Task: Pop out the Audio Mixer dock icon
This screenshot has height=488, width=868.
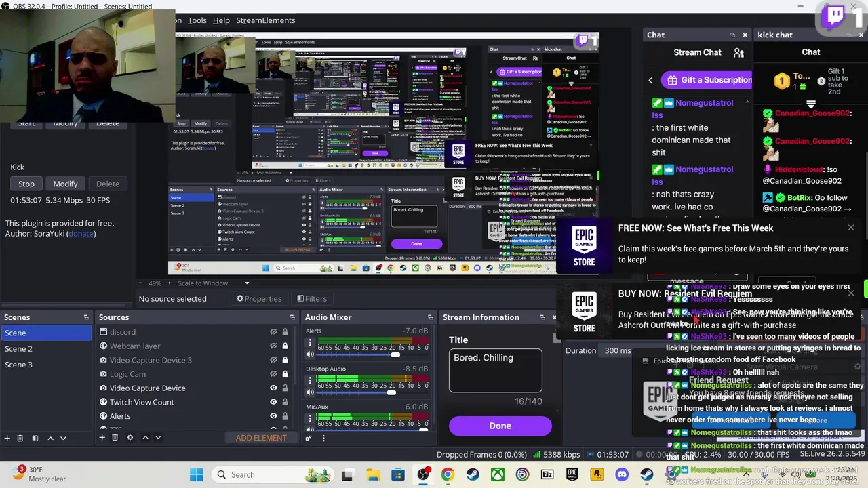Action: tap(430, 317)
